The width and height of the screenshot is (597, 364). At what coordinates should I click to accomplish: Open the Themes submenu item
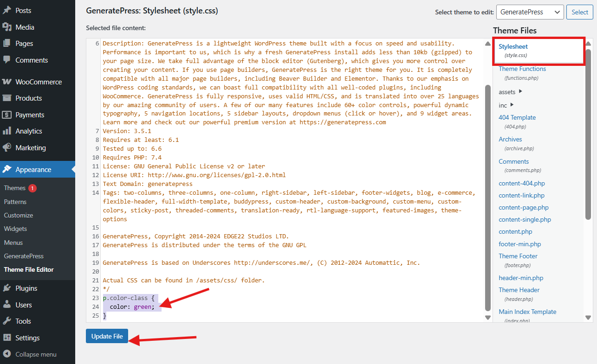click(x=14, y=188)
